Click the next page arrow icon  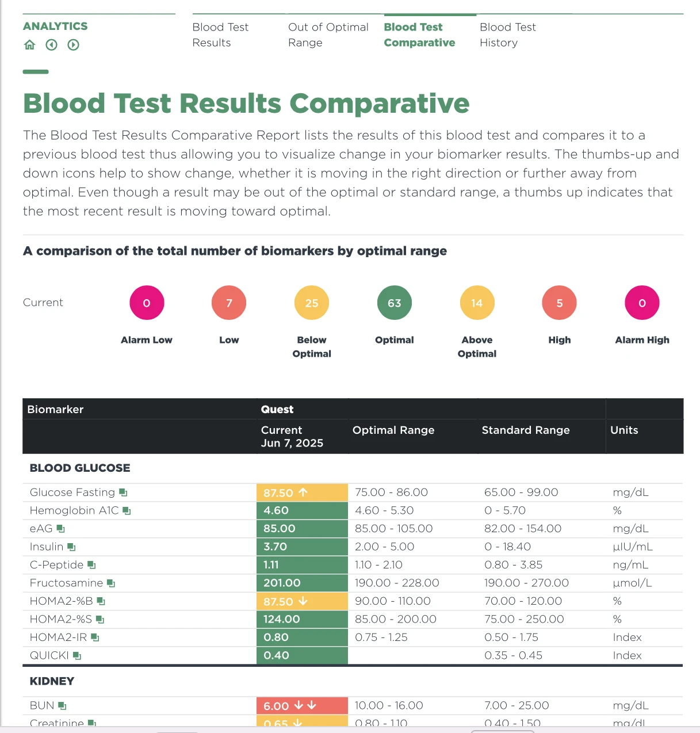pos(73,45)
